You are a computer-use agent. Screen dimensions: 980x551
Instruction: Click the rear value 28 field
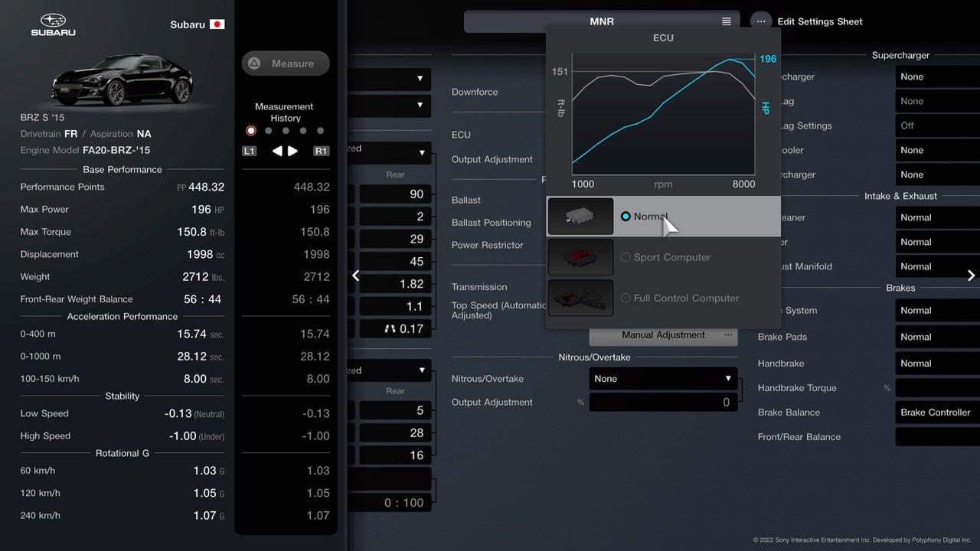click(x=395, y=433)
